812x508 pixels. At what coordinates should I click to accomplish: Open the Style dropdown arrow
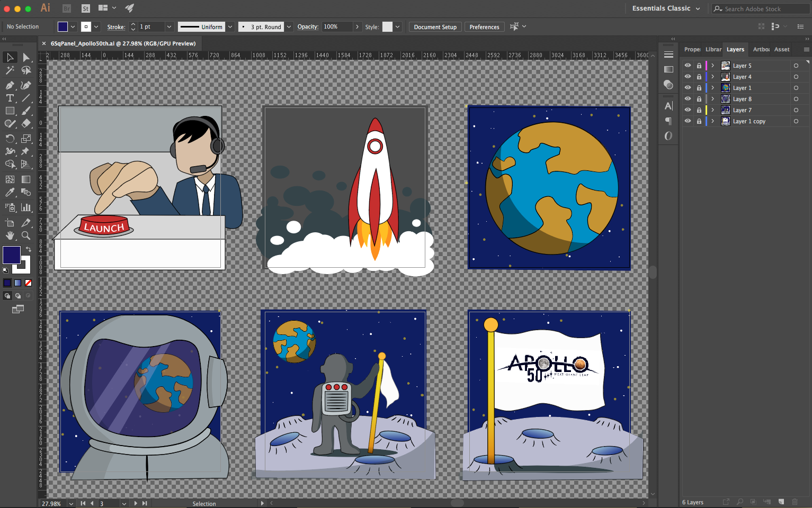click(398, 26)
